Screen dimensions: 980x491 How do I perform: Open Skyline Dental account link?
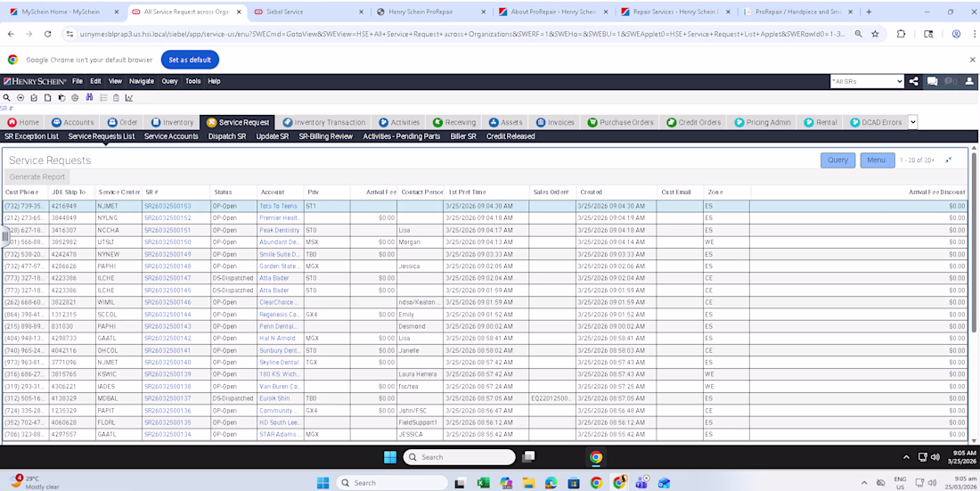click(279, 363)
